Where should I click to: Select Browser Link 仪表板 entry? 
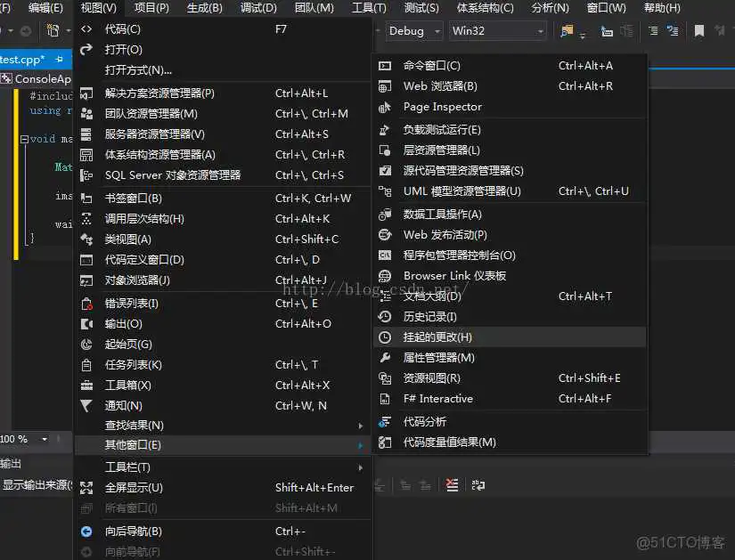[510, 276]
